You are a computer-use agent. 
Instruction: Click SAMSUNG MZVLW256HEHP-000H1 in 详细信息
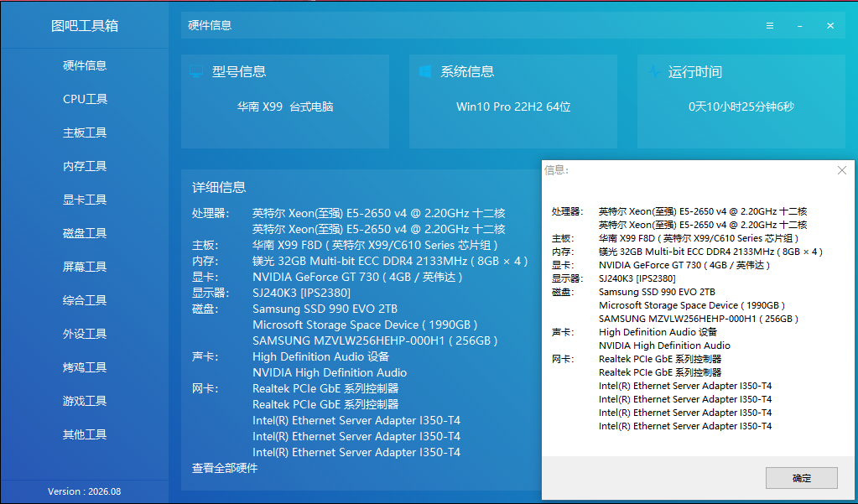(x=375, y=340)
